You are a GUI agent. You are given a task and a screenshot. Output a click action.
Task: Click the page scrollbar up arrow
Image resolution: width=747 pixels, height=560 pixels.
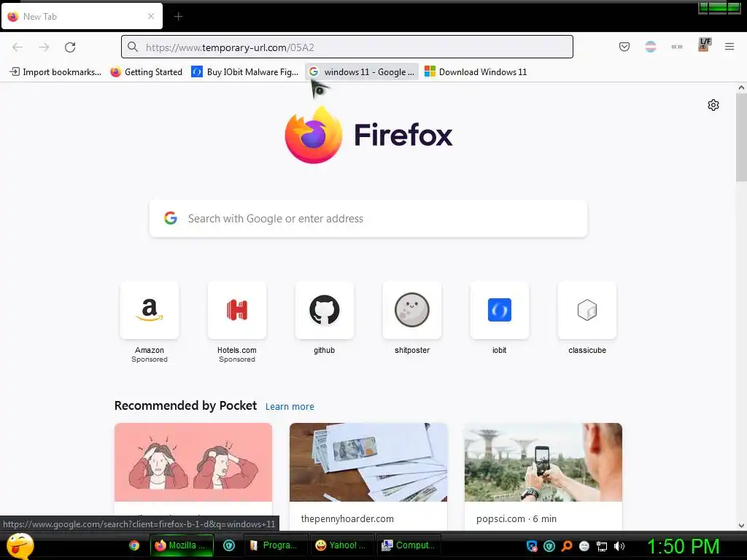click(741, 87)
